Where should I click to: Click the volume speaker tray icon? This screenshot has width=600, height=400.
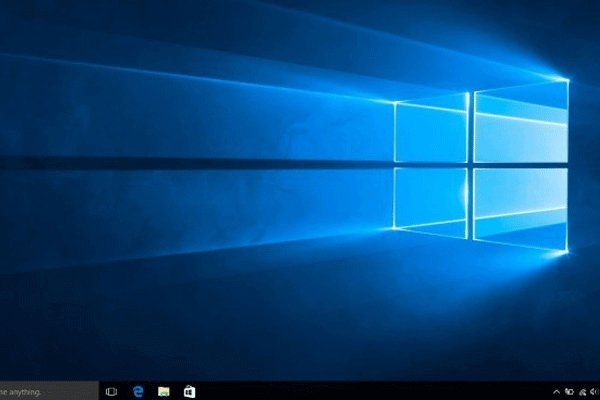[592, 391]
